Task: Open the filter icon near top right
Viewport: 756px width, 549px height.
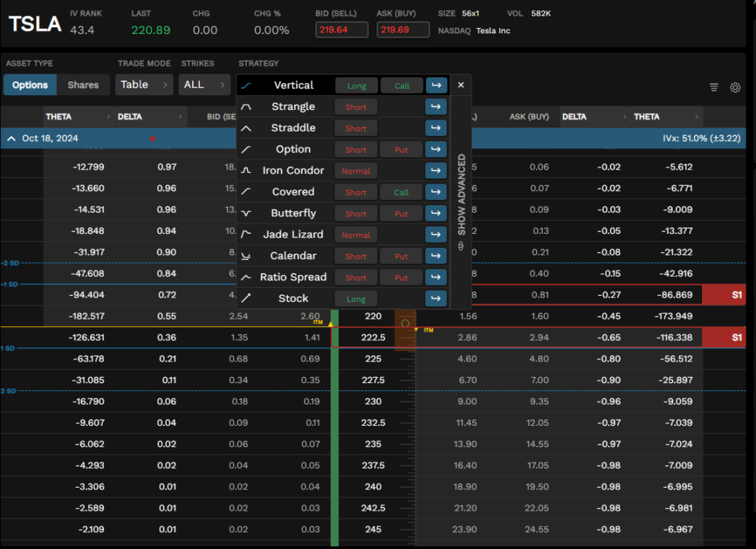Action: (x=713, y=86)
